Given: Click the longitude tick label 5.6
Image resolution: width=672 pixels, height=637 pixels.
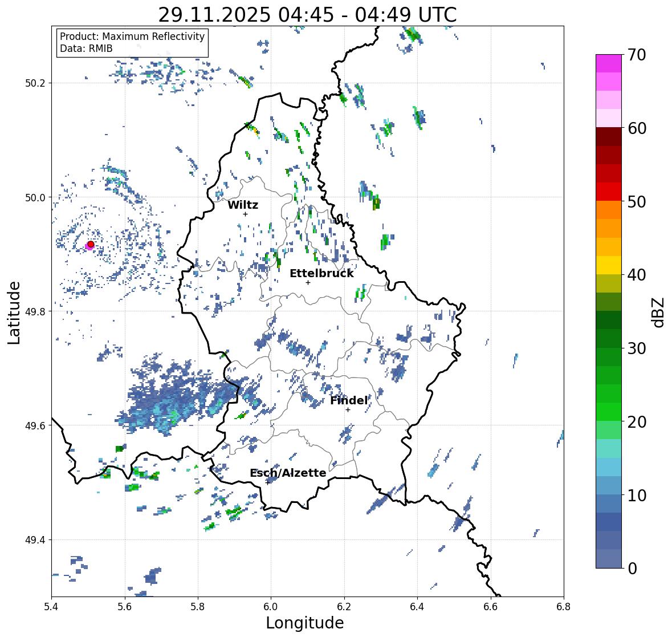Looking at the screenshot, I should [x=125, y=607].
